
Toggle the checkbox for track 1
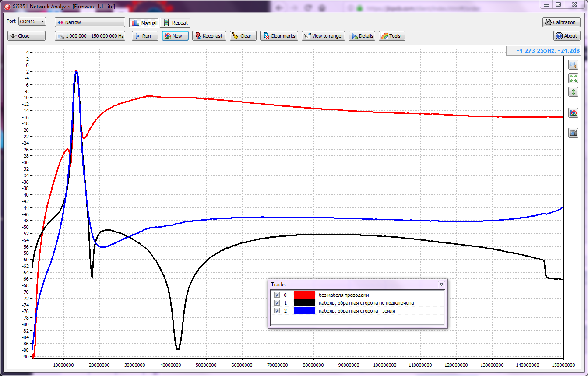coord(277,303)
